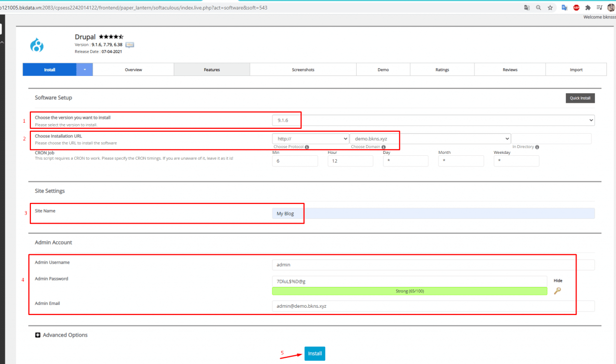
Task: Click the Drupal star rating
Action: click(x=111, y=37)
